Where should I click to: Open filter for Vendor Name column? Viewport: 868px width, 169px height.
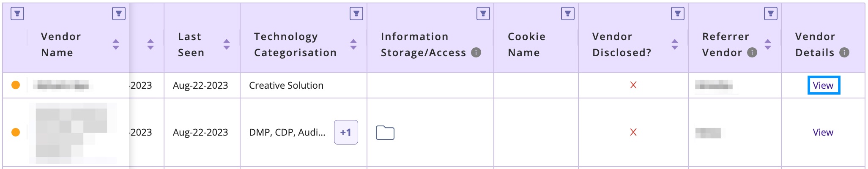(x=119, y=14)
